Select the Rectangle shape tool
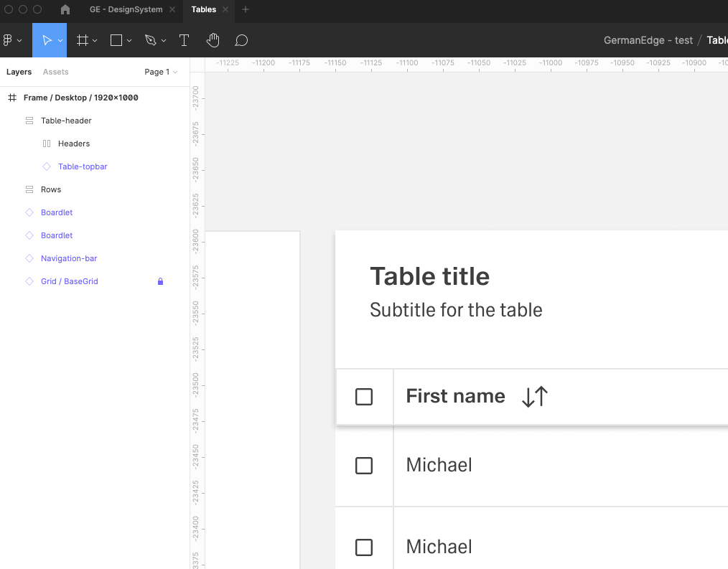The image size is (728, 569). 116,40
